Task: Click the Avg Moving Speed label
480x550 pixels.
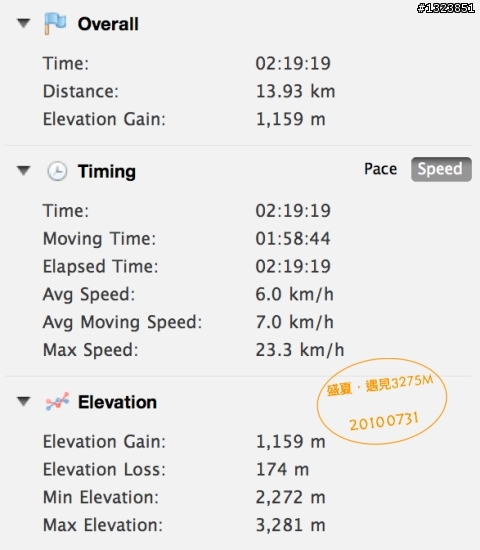Action: pos(122,322)
